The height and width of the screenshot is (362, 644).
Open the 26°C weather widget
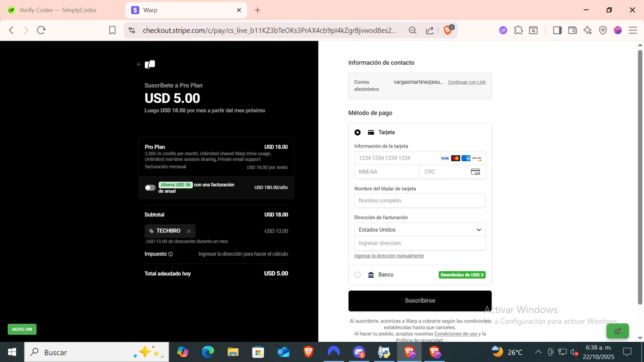click(x=507, y=352)
